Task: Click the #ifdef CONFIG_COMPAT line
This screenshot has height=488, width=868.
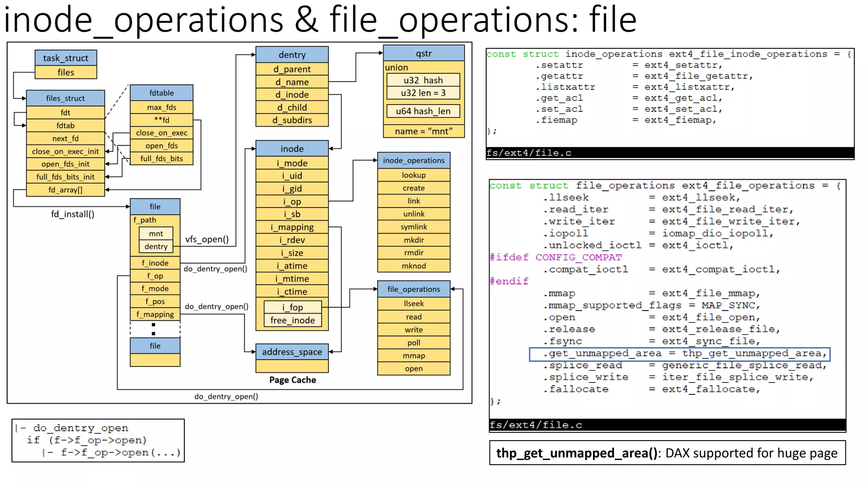Action: point(556,258)
